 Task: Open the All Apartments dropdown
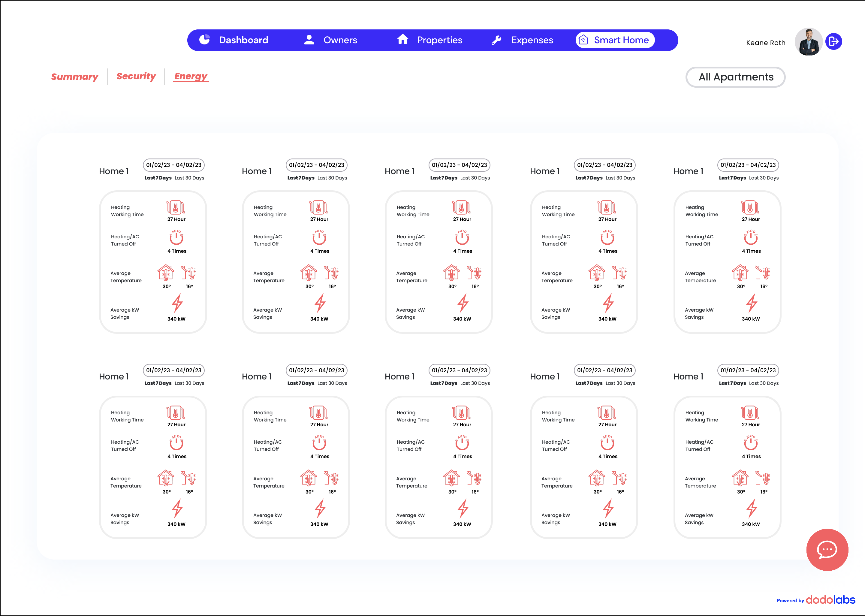pyautogui.click(x=735, y=77)
